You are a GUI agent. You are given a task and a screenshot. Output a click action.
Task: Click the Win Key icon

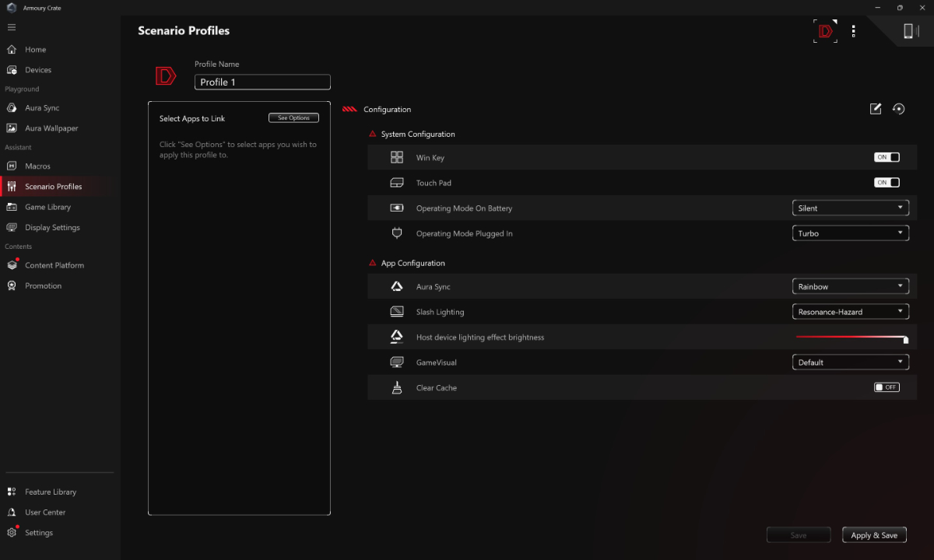click(397, 158)
